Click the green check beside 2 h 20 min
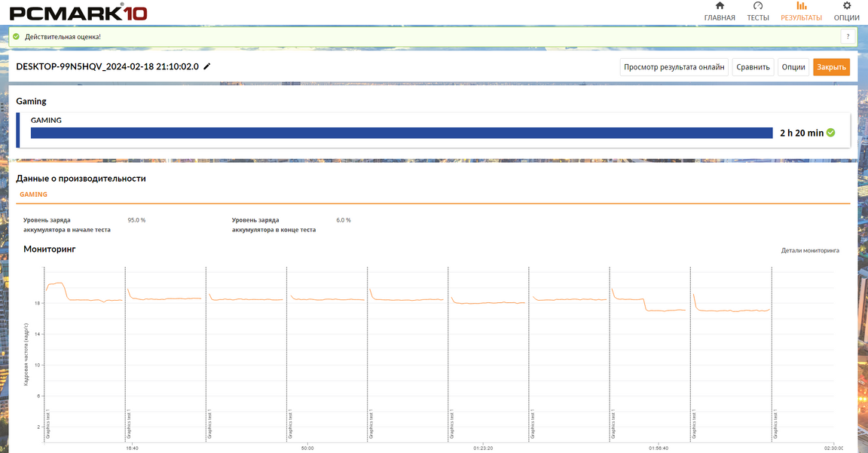The height and width of the screenshot is (453, 868). click(830, 133)
